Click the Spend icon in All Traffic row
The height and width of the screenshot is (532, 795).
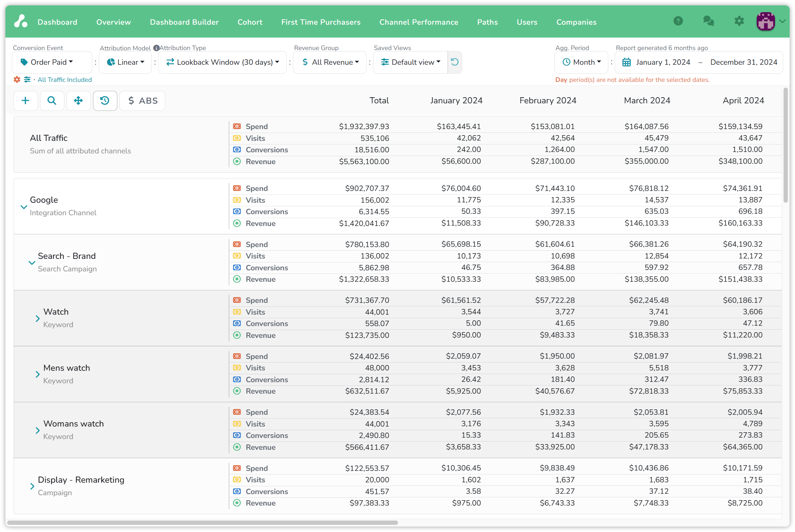[237, 126]
